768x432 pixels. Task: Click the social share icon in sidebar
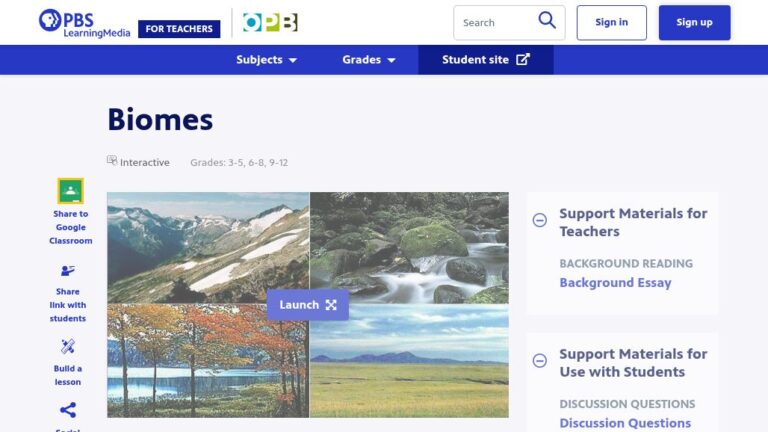(68, 410)
